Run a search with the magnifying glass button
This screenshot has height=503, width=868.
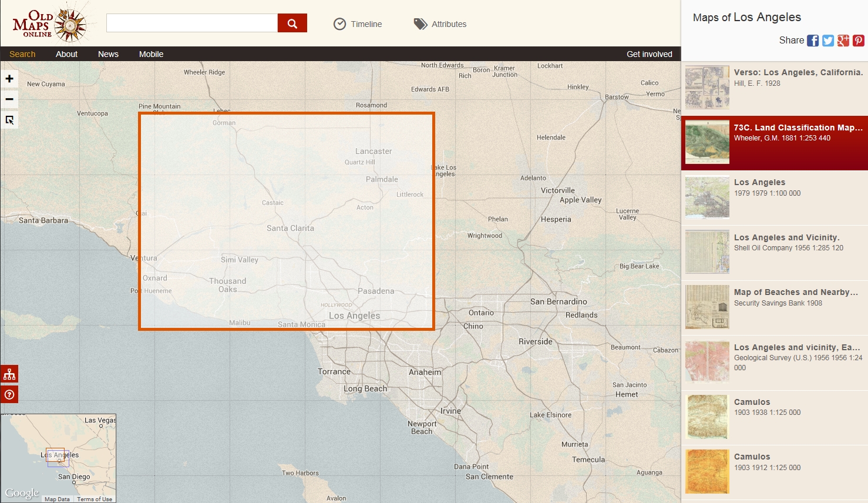click(x=292, y=22)
